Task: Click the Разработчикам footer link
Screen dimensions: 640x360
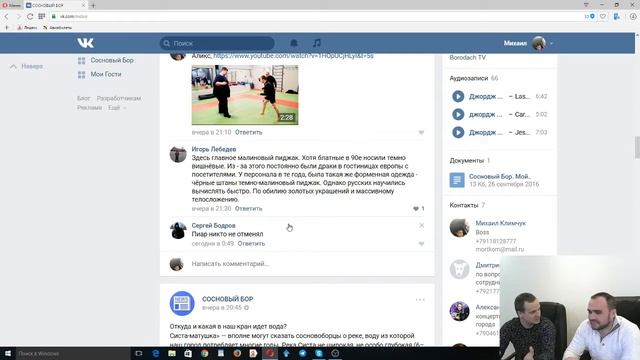Action: [x=119, y=98]
